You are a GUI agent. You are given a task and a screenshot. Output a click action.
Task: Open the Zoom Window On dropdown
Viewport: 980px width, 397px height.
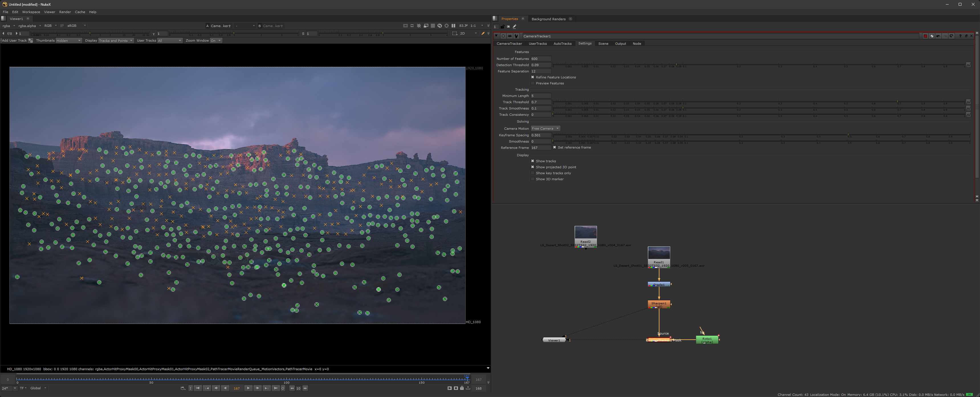[216, 41]
